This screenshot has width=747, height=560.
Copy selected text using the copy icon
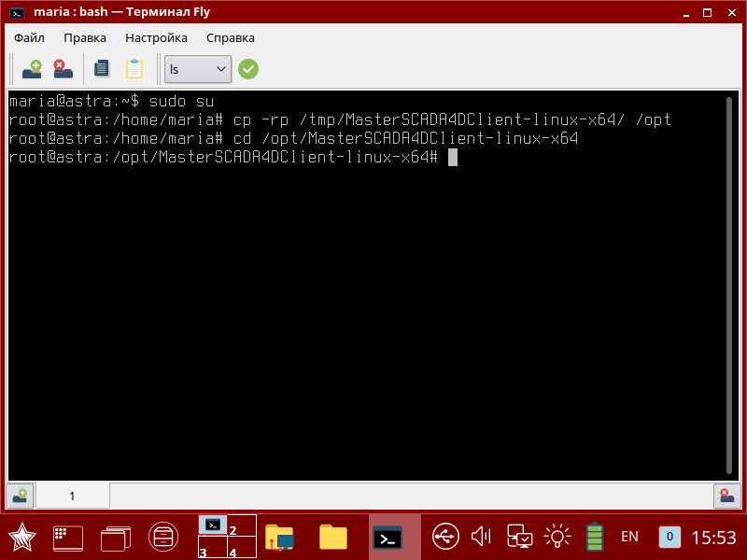coord(101,68)
